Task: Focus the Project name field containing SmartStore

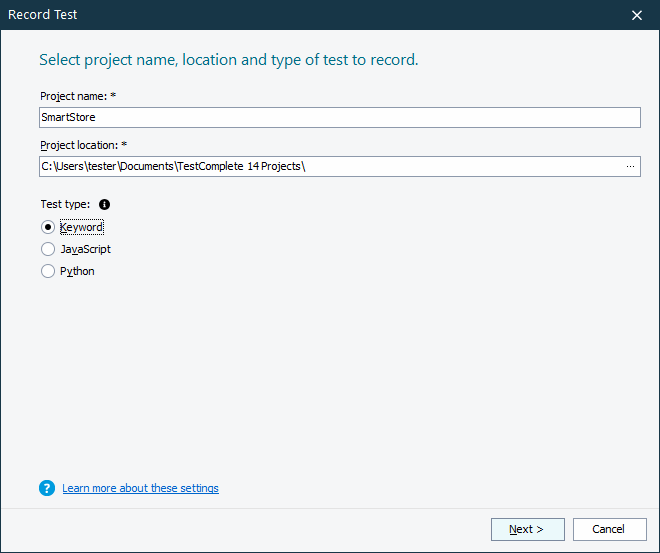Action: coord(339,118)
